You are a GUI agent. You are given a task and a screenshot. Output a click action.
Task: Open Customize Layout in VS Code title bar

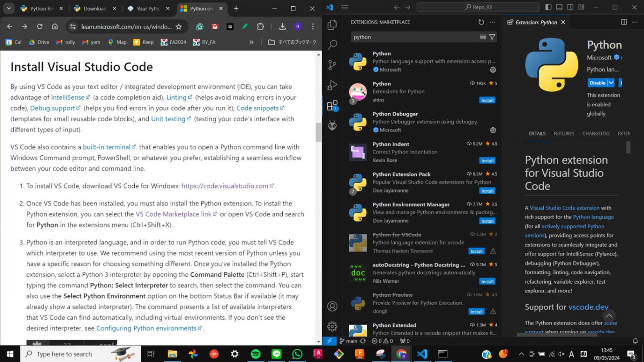tap(581, 7)
